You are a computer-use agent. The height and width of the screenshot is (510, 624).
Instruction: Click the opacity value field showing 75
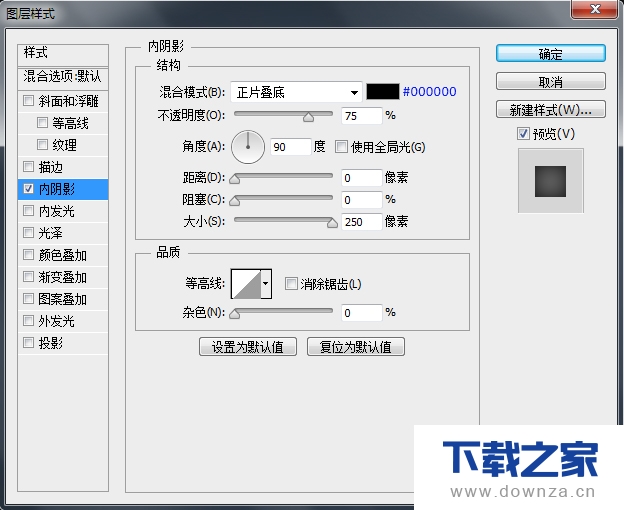pos(362,116)
